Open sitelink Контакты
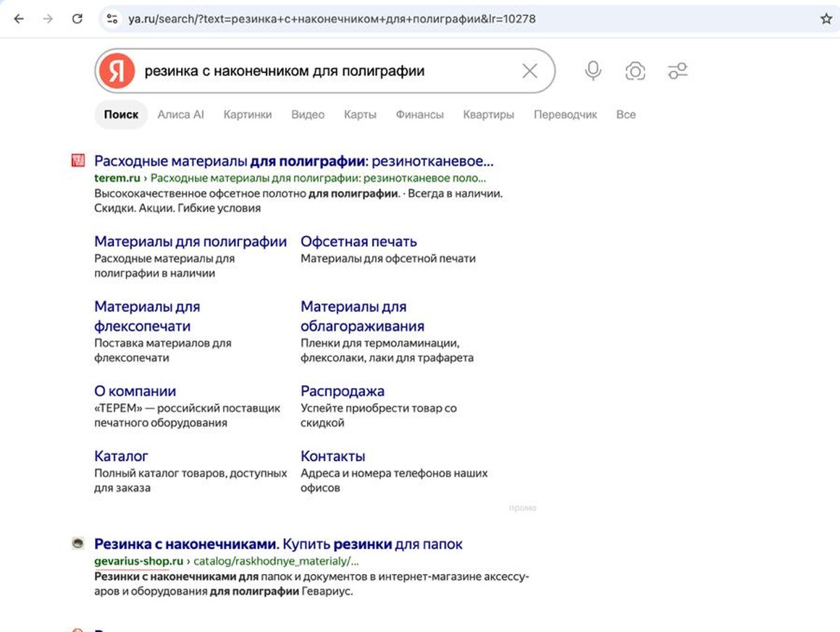Screen dimensions: 840x632 coord(332,456)
